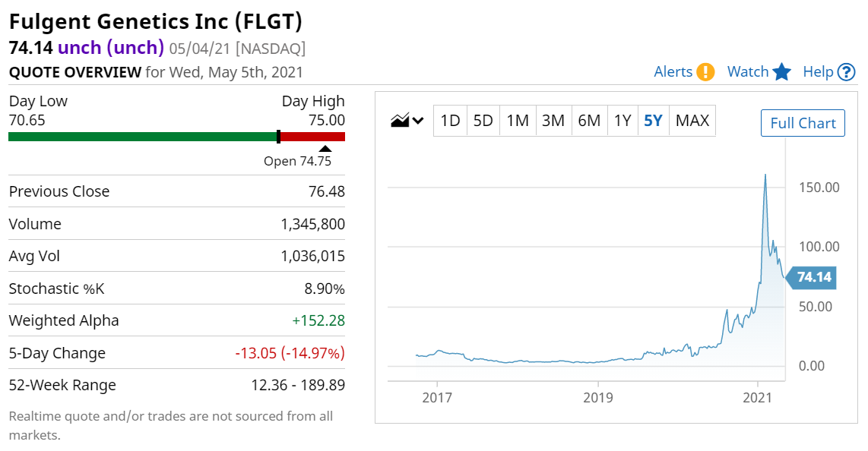This screenshot has width=868, height=451.
Task: Click the Realtime quote disclaimer text
Action: (170, 426)
